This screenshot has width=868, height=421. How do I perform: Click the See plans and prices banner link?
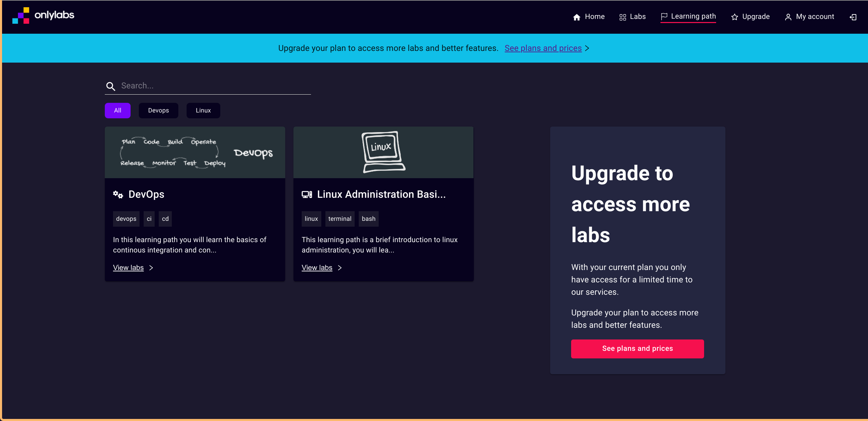pyautogui.click(x=543, y=48)
